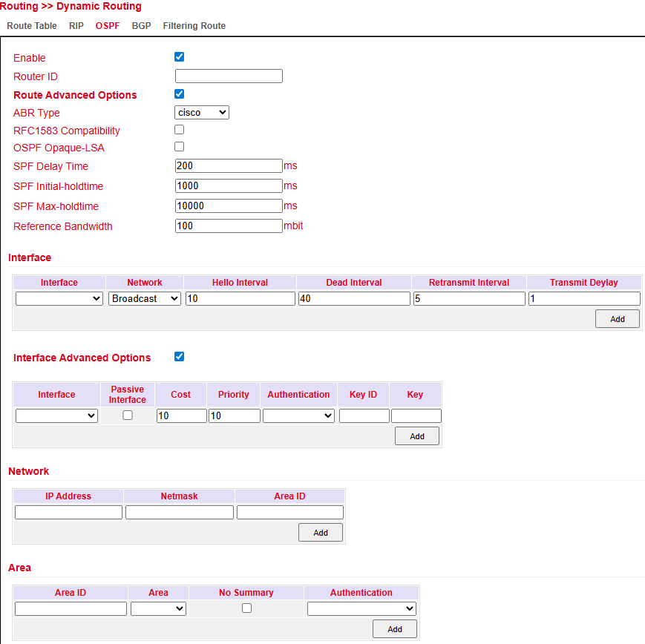
Task: Open the Network type dropdown showing Broadcast
Action: point(144,298)
